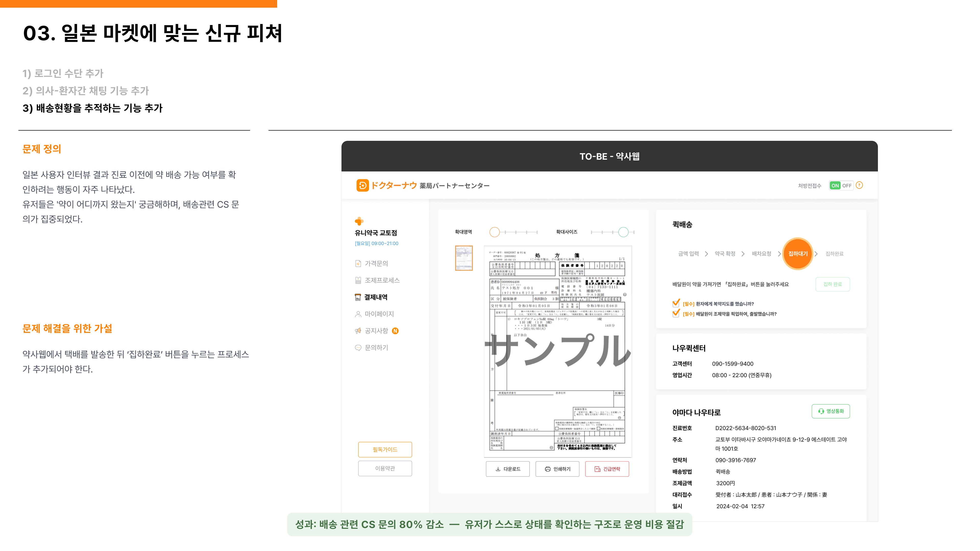Click the chevron after 금액 입력

pyautogui.click(x=706, y=254)
